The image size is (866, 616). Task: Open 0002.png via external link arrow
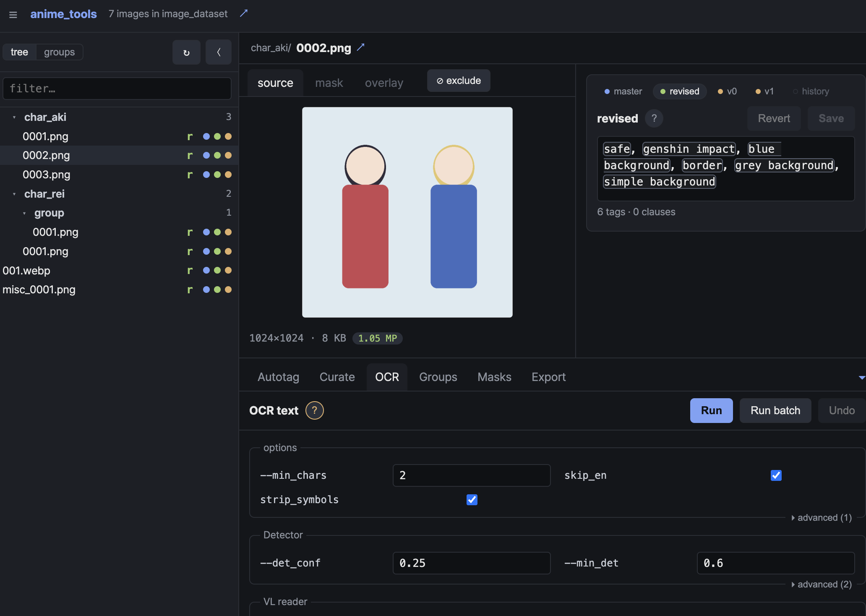pyautogui.click(x=361, y=47)
